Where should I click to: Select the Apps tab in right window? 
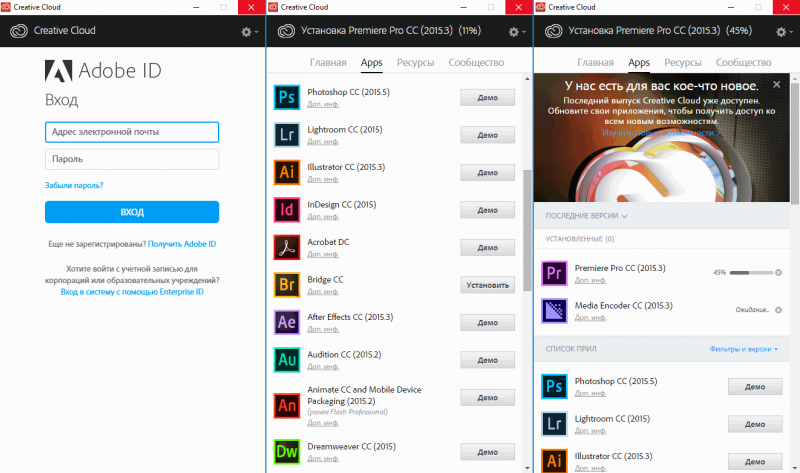[x=639, y=62]
